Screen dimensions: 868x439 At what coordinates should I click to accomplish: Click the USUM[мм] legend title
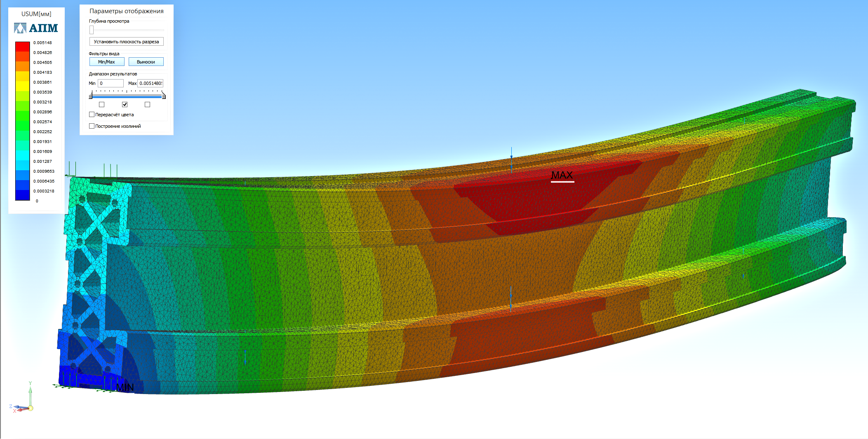click(36, 14)
